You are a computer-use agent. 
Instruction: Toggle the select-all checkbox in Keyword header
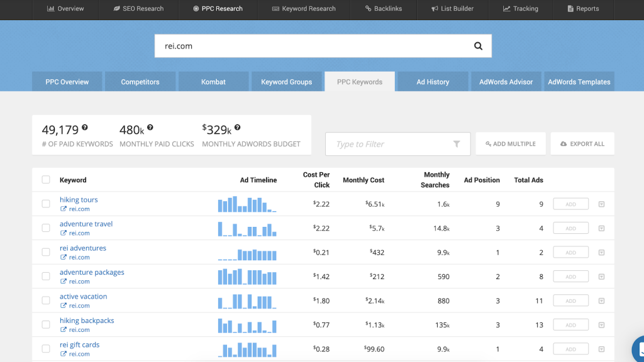click(x=45, y=179)
